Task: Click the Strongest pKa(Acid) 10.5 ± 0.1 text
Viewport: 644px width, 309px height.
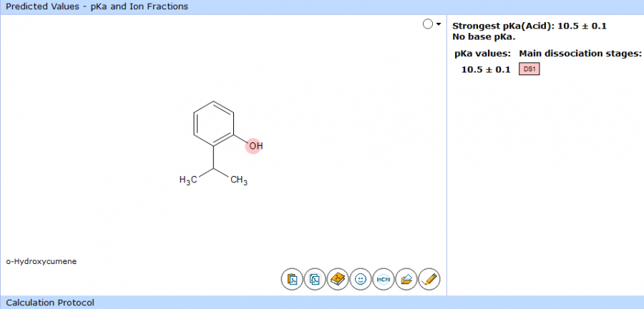Action: point(530,26)
